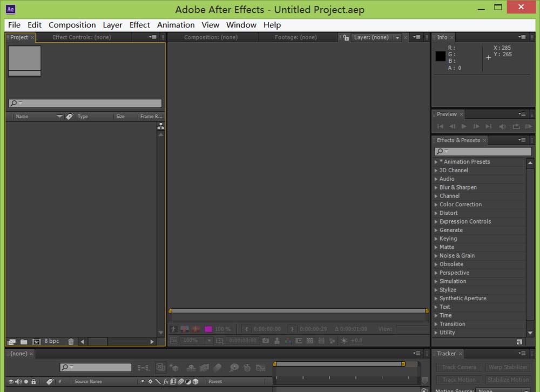Viewport: 540px width, 392px height.
Task: Open the Project panel options menu
Action: 153,37
